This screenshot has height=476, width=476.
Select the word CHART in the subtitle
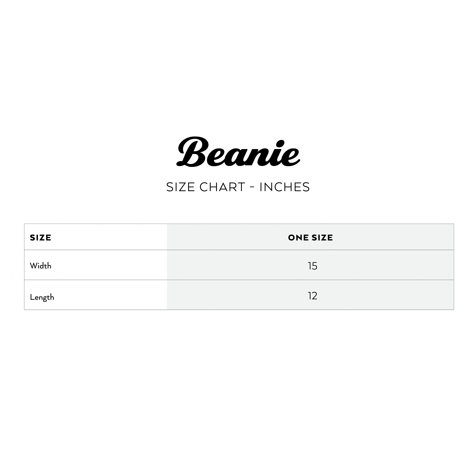click(222, 187)
